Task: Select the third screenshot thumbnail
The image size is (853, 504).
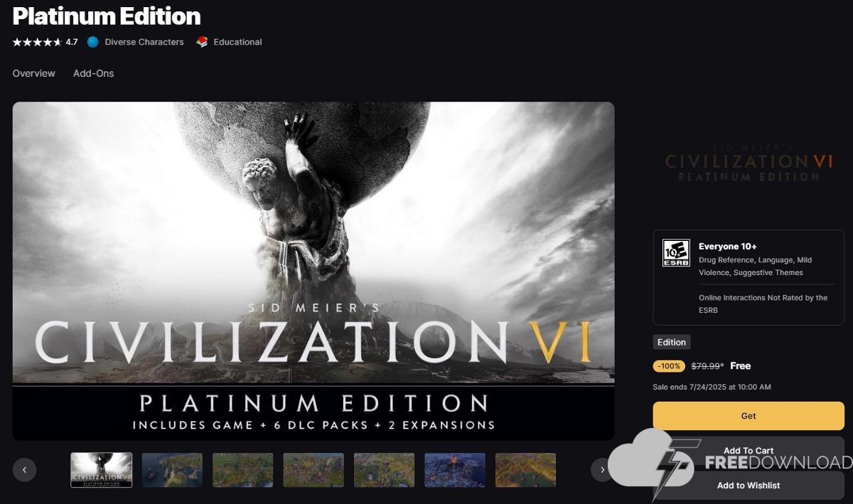Action: [242, 470]
